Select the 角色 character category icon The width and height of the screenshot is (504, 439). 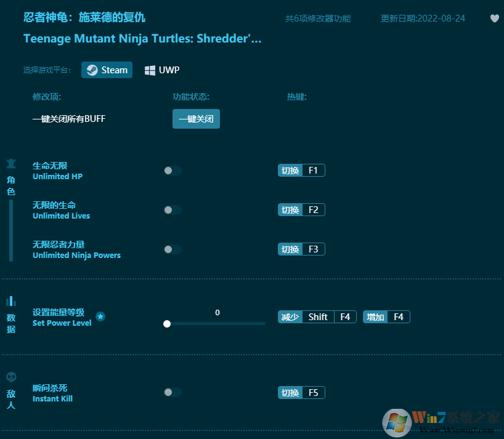pos(10,163)
